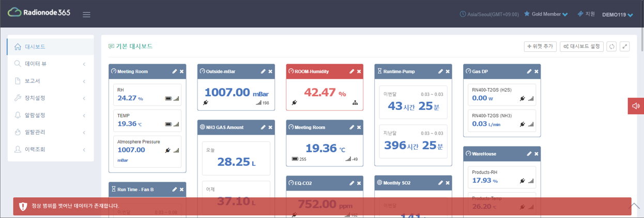Click the out-of-range data alert banner
This screenshot has height=218, width=644.
click(322, 206)
